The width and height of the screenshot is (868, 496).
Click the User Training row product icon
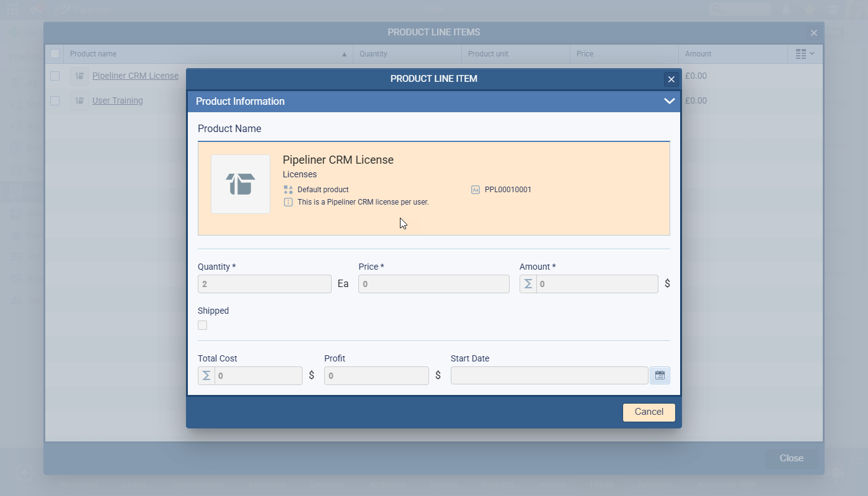point(79,101)
